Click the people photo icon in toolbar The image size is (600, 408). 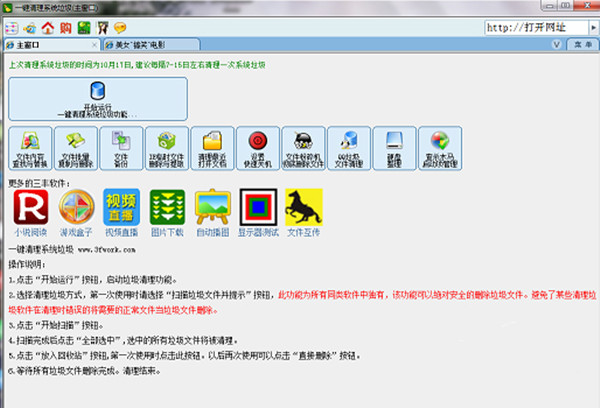tap(102, 28)
